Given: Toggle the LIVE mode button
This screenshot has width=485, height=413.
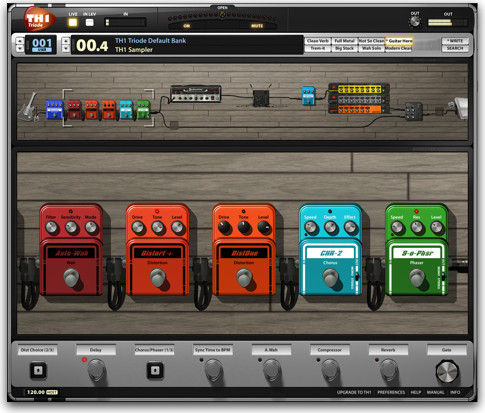Looking at the screenshot, I should pyautogui.click(x=72, y=22).
